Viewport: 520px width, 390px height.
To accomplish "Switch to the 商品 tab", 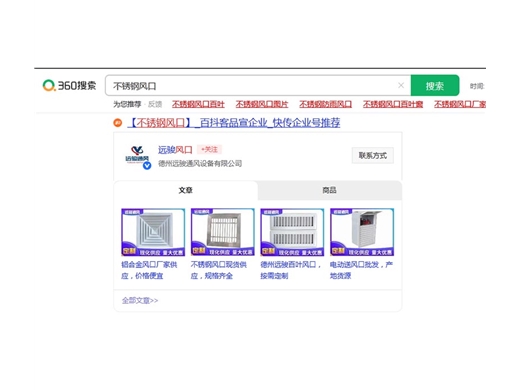I will pos(329,190).
